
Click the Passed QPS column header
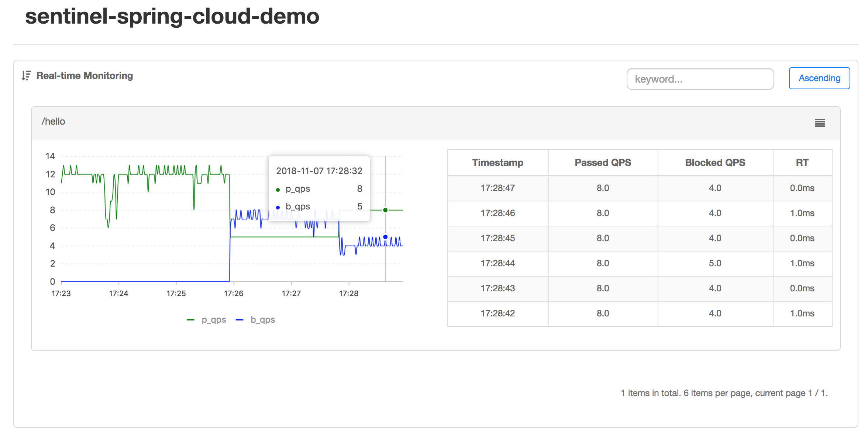(603, 163)
